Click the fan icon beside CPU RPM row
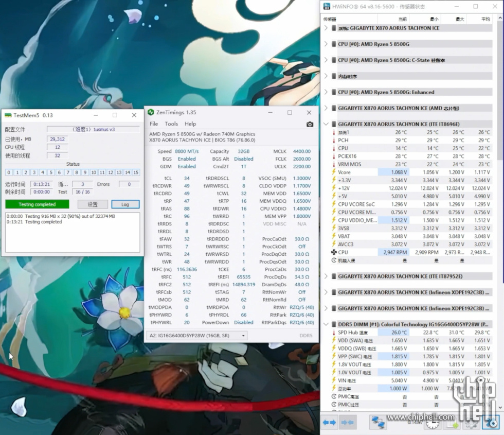Image resolution: width=504 pixels, height=435 pixels. pyautogui.click(x=334, y=252)
